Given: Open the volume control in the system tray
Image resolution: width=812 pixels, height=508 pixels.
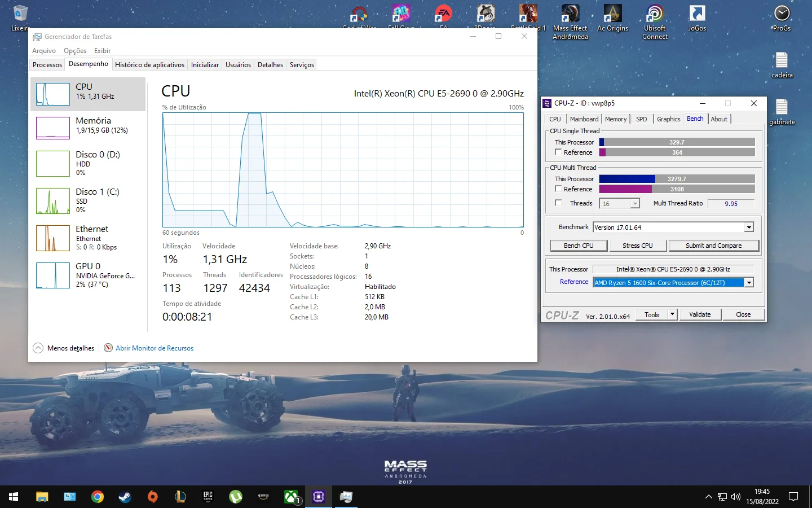Looking at the screenshot, I should [x=736, y=497].
